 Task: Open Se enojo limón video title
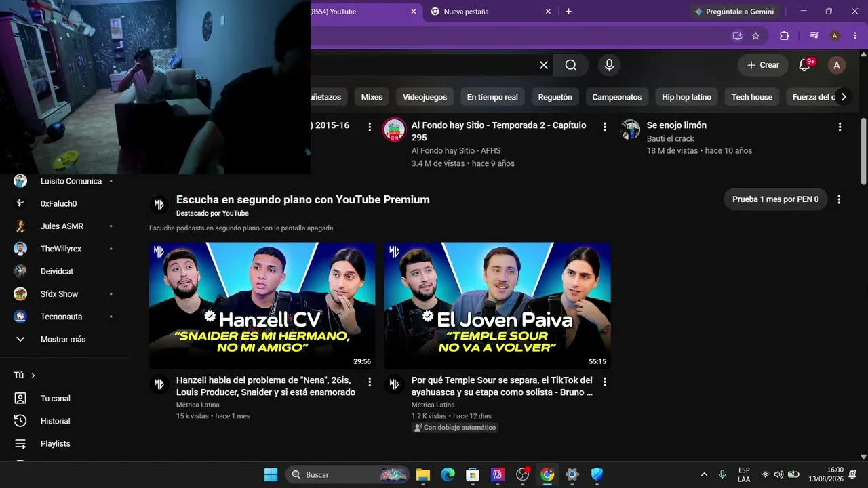coord(677,125)
